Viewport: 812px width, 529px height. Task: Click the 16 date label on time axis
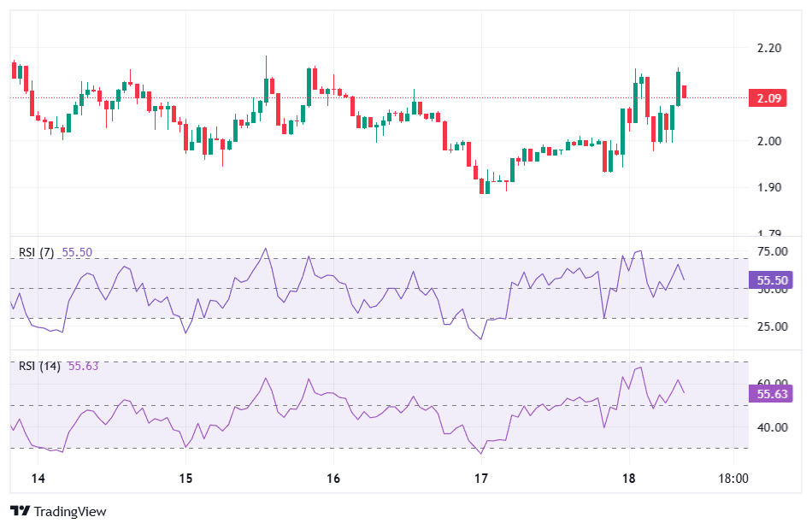point(333,478)
